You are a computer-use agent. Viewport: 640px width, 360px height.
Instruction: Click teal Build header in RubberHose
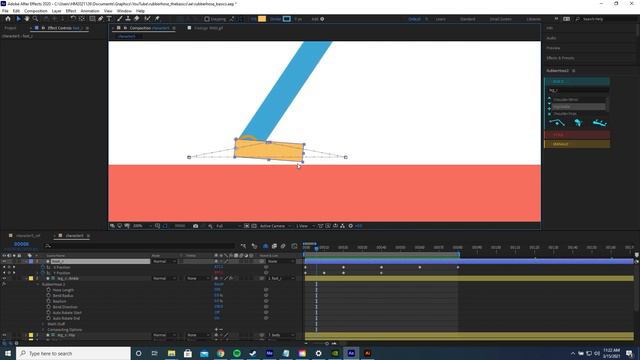pos(577,82)
